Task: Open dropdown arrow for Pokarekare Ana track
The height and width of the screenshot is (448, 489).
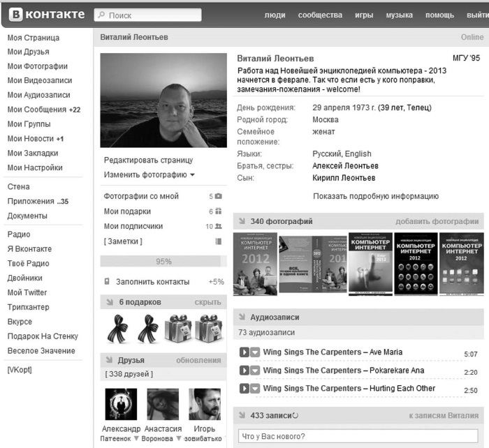Action: [255, 371]
